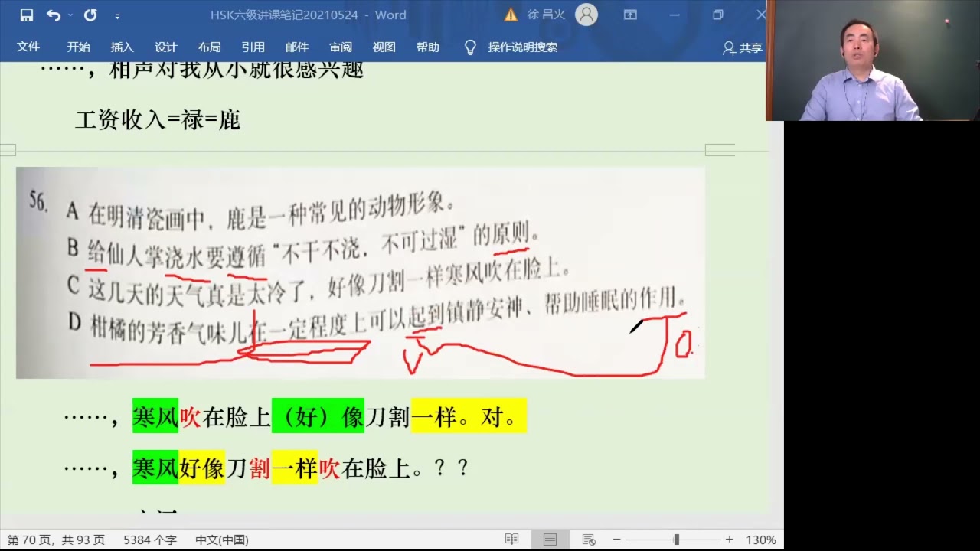The width and height of the screenshot is (980, 551).
Task: Switch to the 引用 tab
Action: tap(253, 47)
